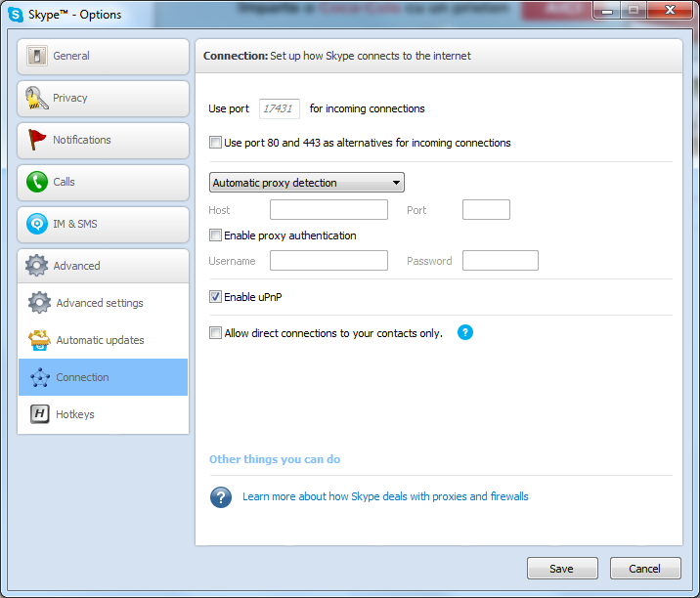
Task: Open Learn more about proxies and firewalls link
Action: click(x=385, y=496)
